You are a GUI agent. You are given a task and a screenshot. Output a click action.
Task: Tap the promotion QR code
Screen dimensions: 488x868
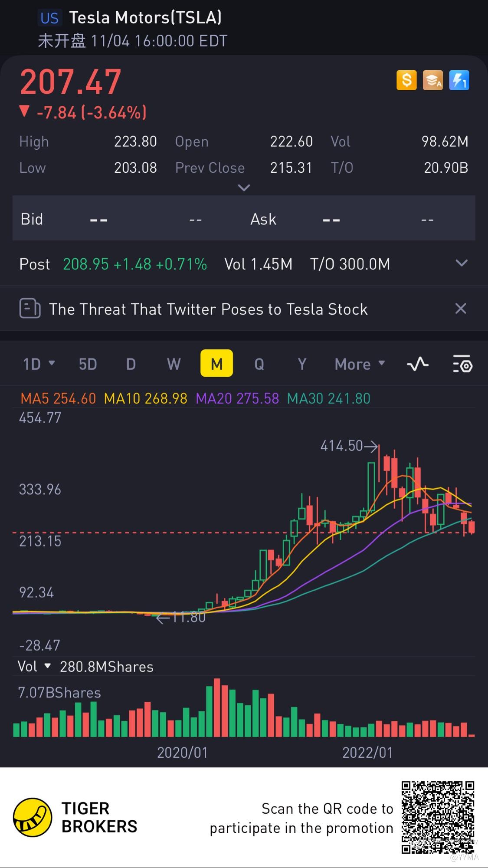click(437, 817)
